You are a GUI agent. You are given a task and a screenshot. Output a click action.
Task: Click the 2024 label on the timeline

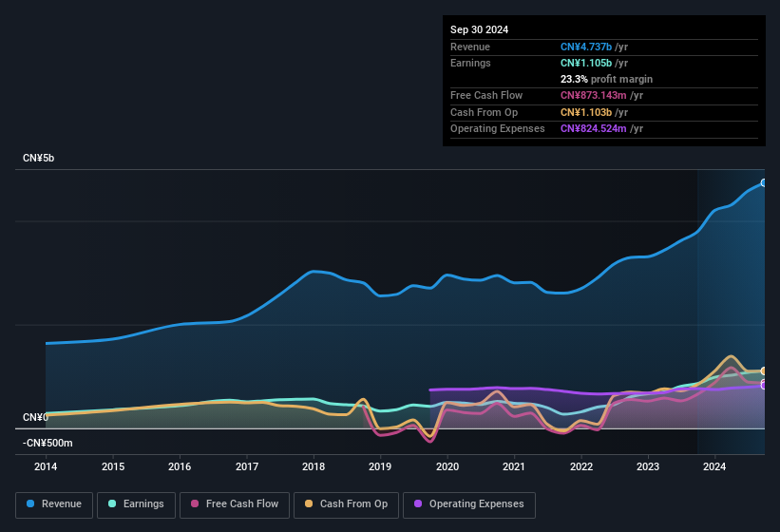pos(714,466)
